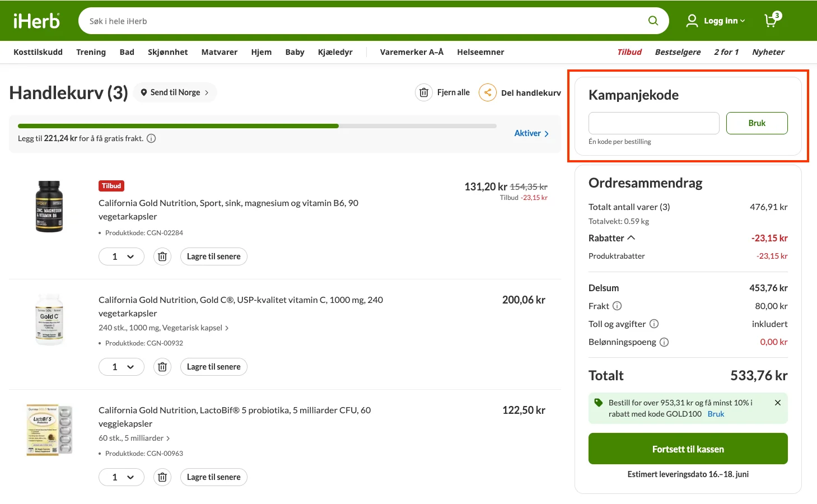This screenshot has width=817, height=504.
Task: Click Fortsett til kassen button
Action: [x=688, y=449]
